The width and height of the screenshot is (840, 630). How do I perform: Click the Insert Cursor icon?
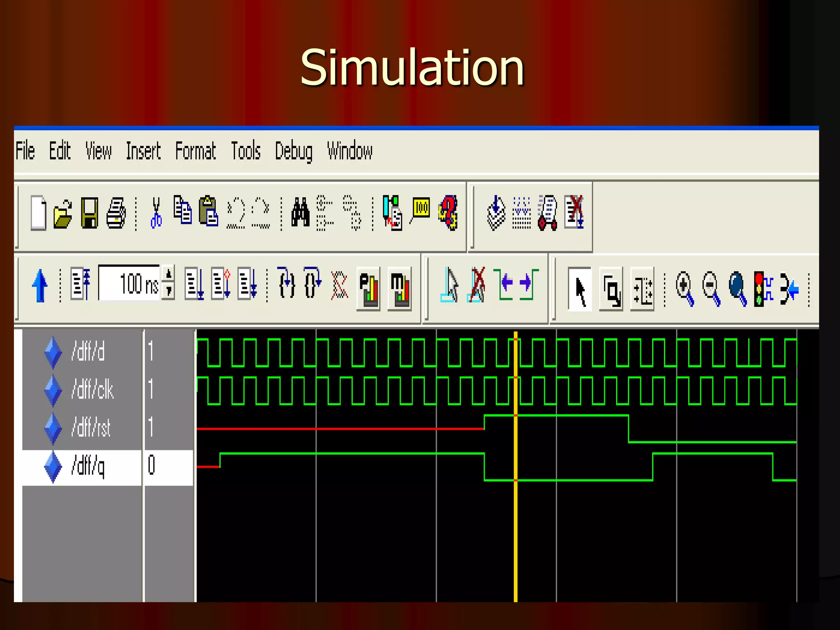coord(449,285)
